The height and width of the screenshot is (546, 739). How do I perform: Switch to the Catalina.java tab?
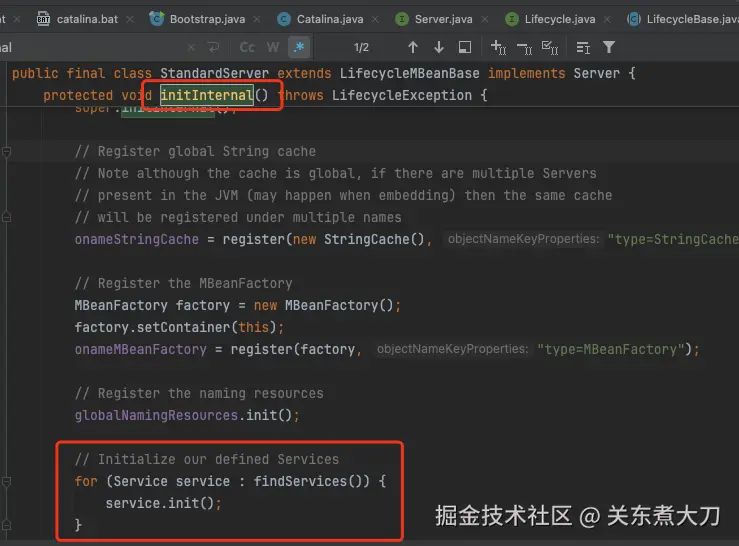tap(330, 19)
